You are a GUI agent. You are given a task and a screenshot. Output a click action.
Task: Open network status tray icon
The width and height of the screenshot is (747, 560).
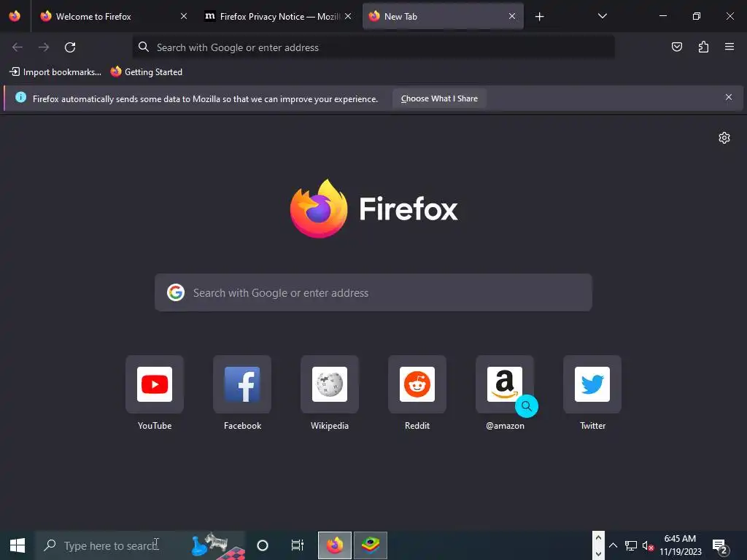[x=631, y=545]
